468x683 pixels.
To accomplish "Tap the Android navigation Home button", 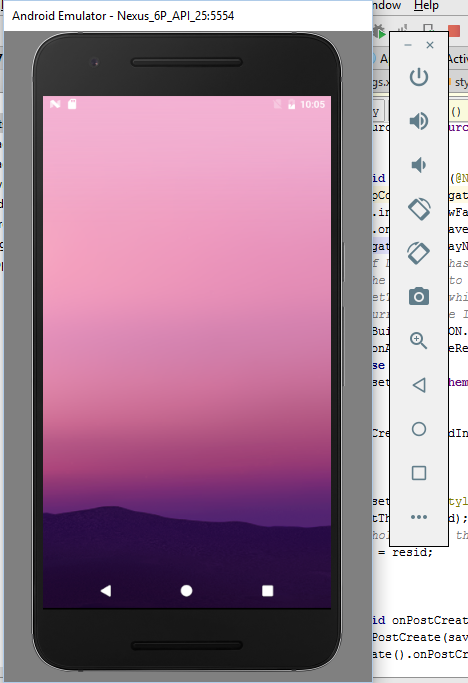I will pyautogui.click(x=187, y=591).
